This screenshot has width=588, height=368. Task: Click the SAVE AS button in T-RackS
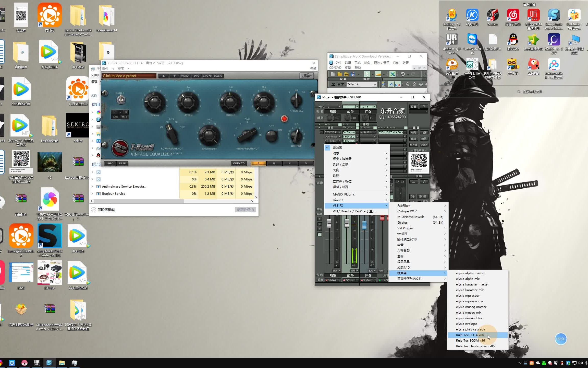pos(207,76)
